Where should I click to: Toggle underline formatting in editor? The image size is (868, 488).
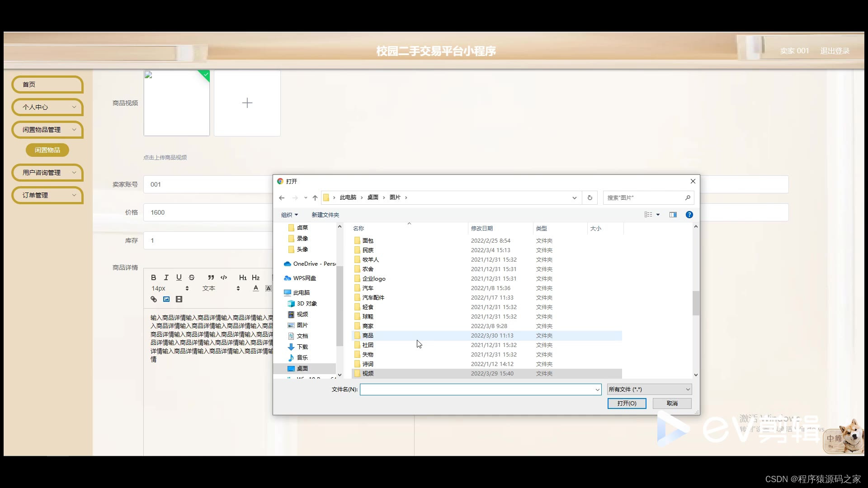179,277
